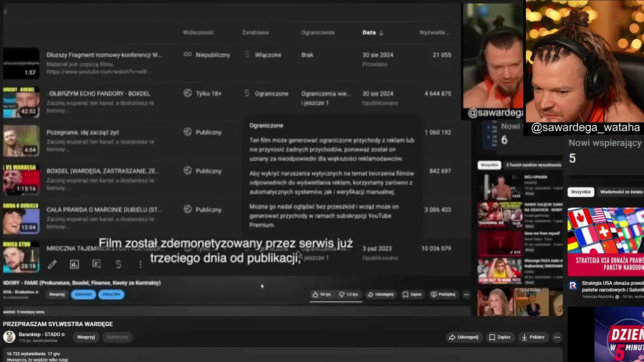The image size is (644, 362).
Task: Click title -OLBRZYM ECHO PANDORY - BOXDEL
Action: click(98, 94)
